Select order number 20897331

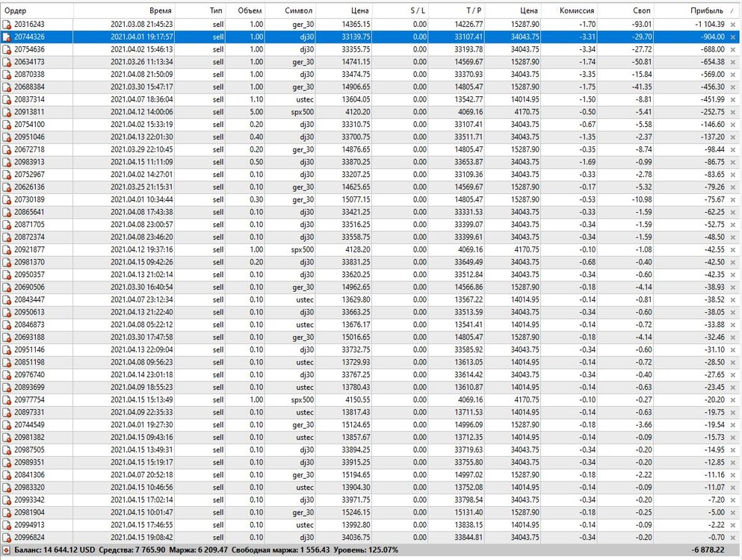[29, 412]
